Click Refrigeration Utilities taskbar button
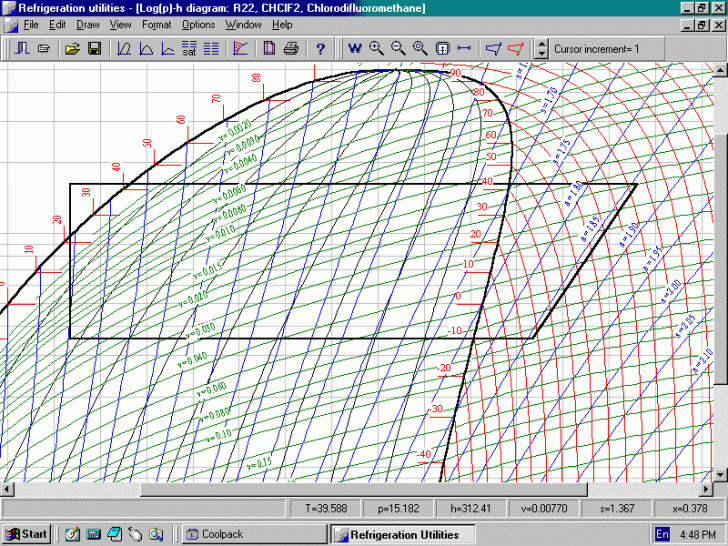Image resolution: width=728 pixels, height=546 pixels. pyautogui.click(x=403, y=535)
